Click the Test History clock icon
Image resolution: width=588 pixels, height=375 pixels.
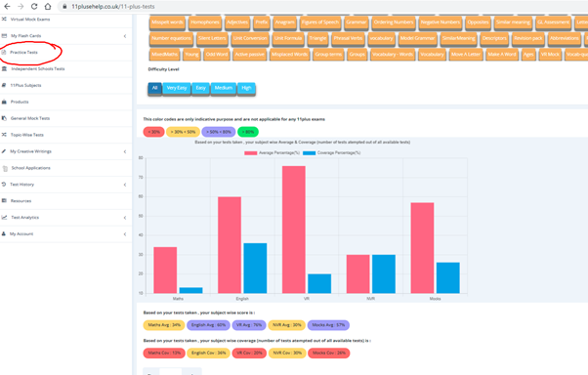click(4, 185)
